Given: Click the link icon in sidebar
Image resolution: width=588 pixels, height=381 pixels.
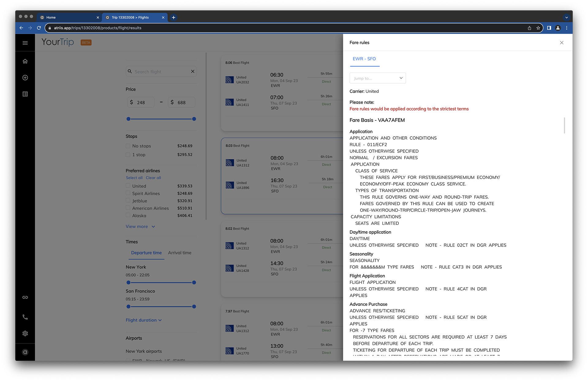Looking at the screenshot, I should (x=25, y=297).
